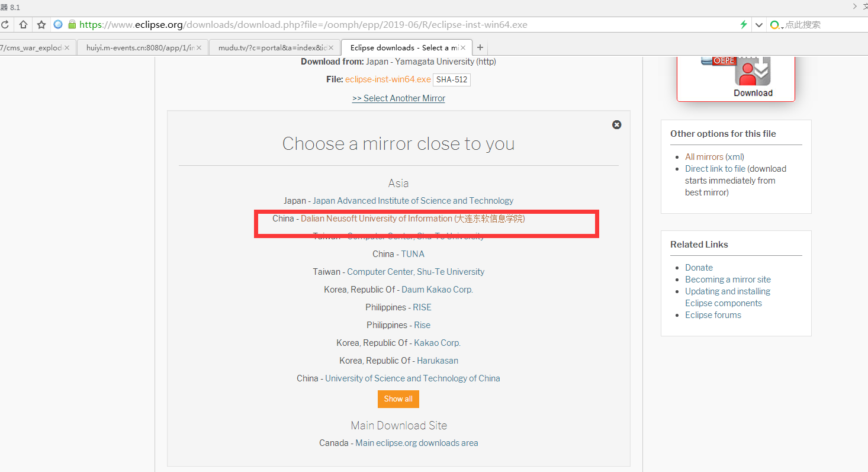Open the Donate link
Screen dimensions: 868x472
(699, 268)
